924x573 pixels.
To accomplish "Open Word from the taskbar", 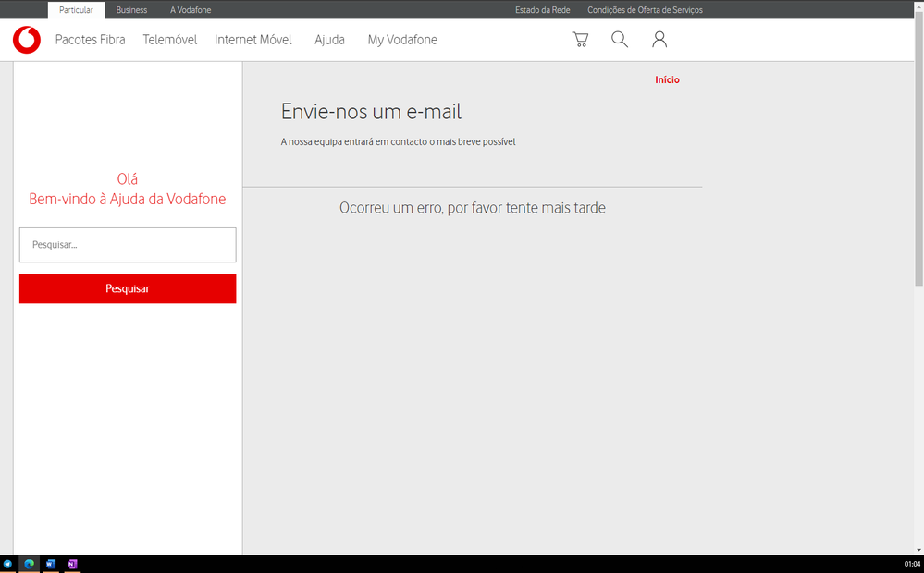I will click(51, 564).
